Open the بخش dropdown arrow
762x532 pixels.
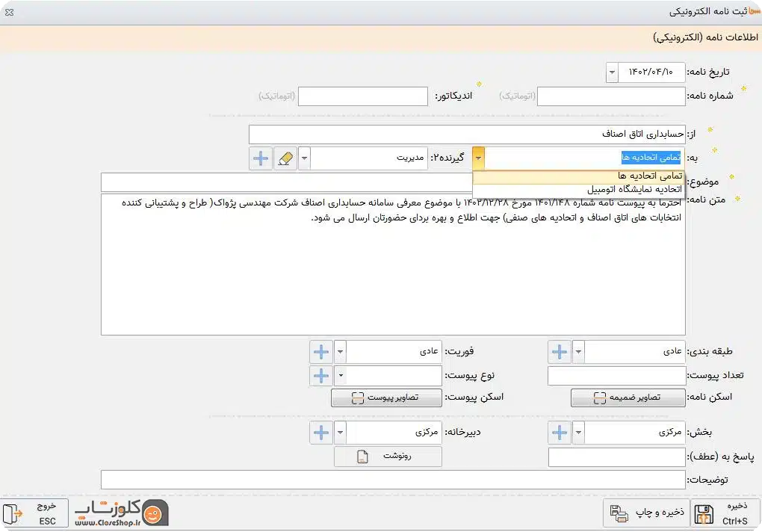click(578, 433)
